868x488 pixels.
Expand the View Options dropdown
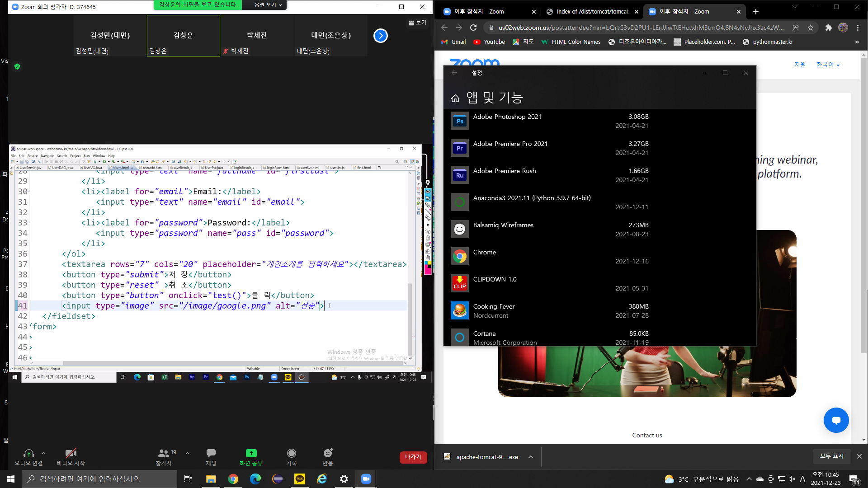(268, 5)
